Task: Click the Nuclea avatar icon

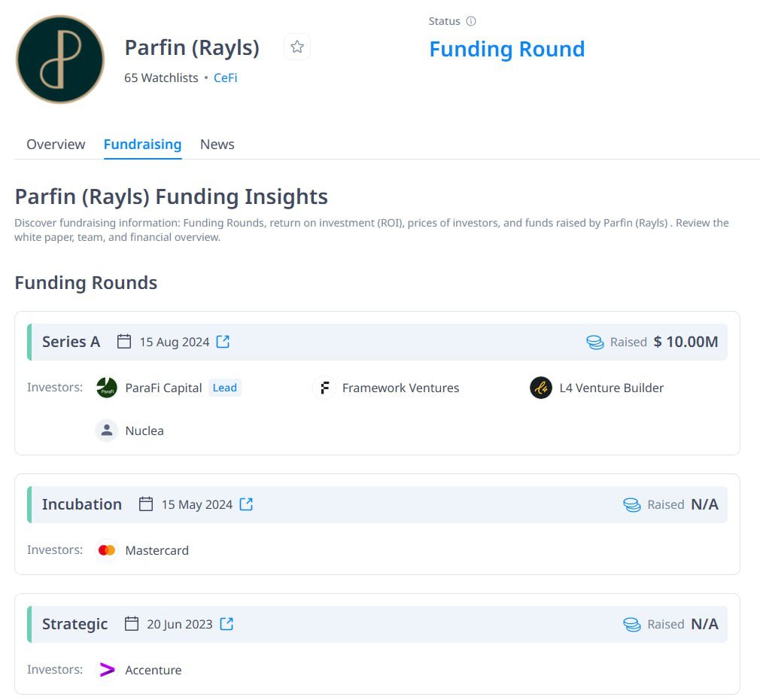Action: (107, 431)
